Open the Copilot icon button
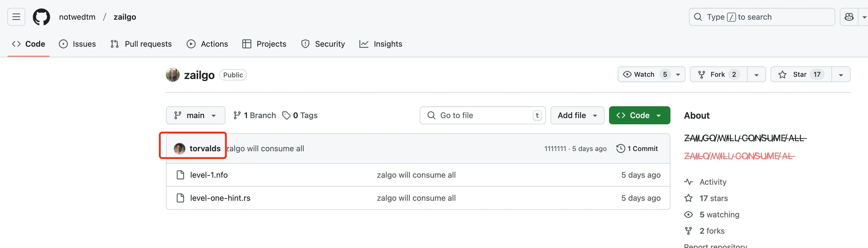The height and width of the screenshot is (248, 868). pyautogui.click(x=849, y=17)
